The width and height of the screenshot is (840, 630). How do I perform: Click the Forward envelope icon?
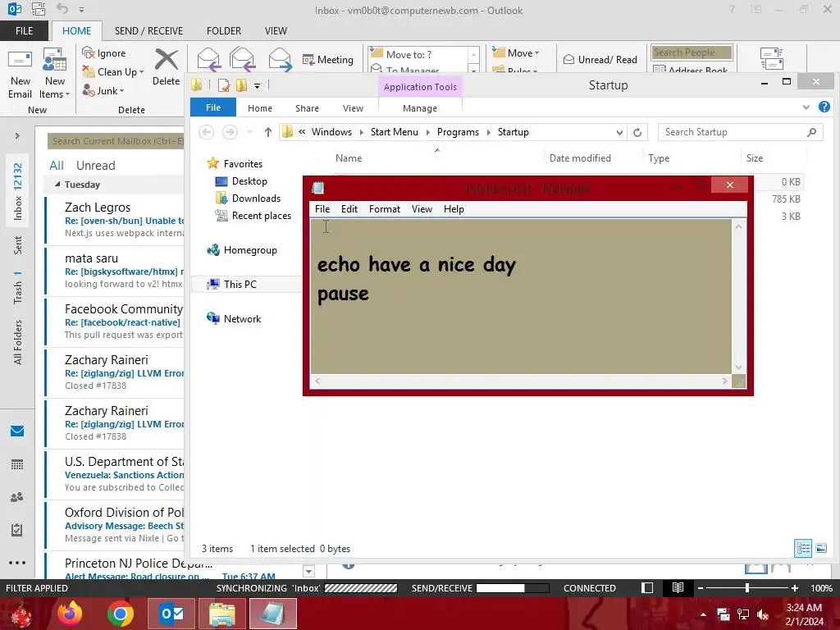280,59
